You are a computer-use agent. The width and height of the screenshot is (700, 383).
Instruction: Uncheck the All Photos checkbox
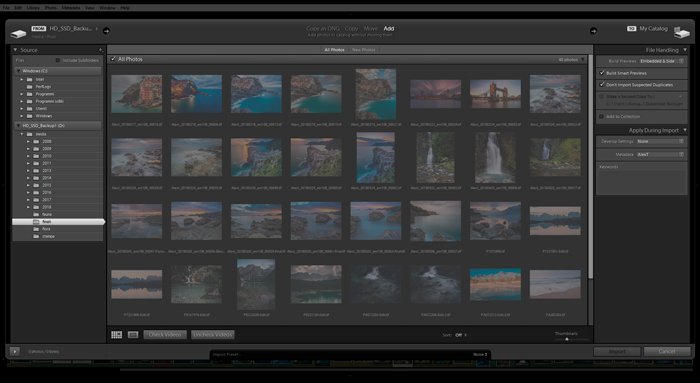coord(113,59)
